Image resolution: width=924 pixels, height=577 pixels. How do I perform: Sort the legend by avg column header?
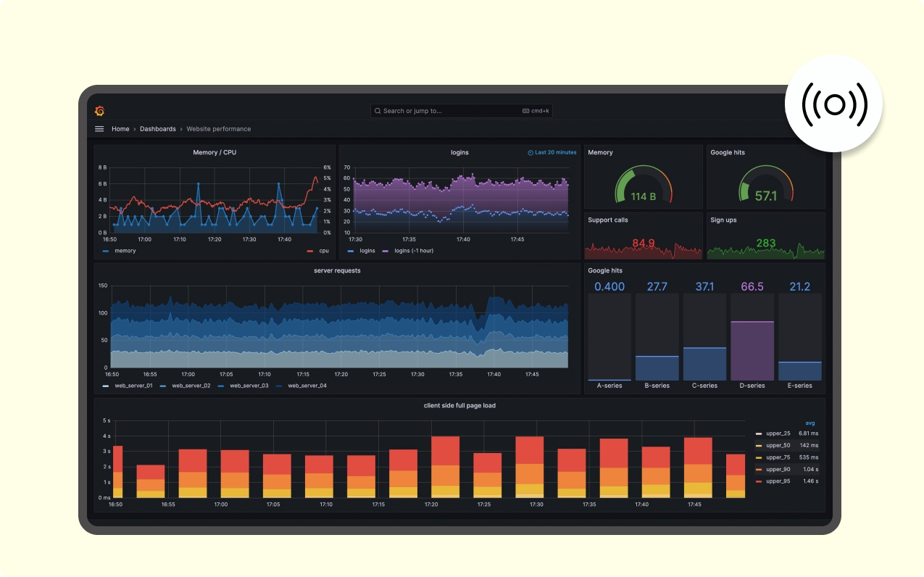coord(810,423)
